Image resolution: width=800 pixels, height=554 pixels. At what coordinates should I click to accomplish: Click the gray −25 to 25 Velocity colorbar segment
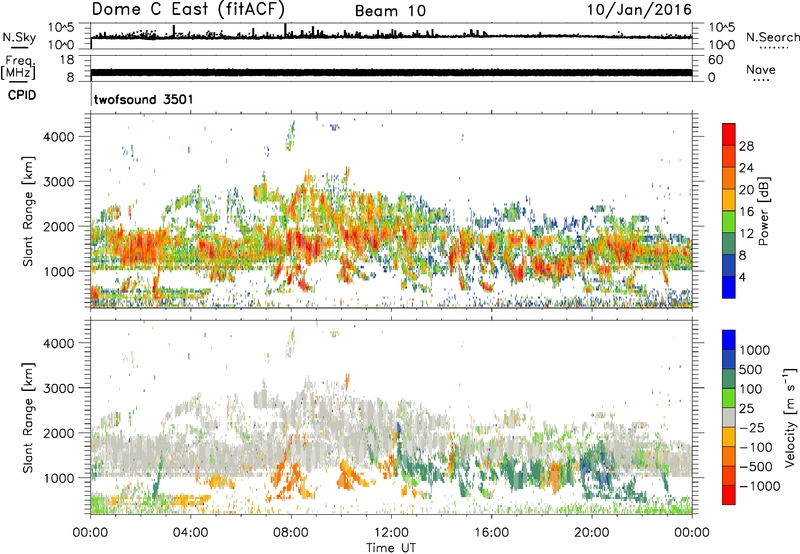[729, 418]
